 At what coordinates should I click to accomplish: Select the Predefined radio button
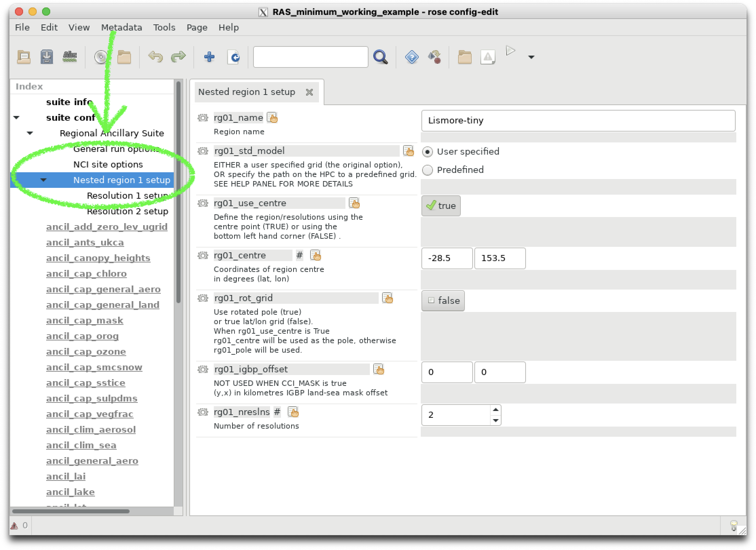point(428,170)
